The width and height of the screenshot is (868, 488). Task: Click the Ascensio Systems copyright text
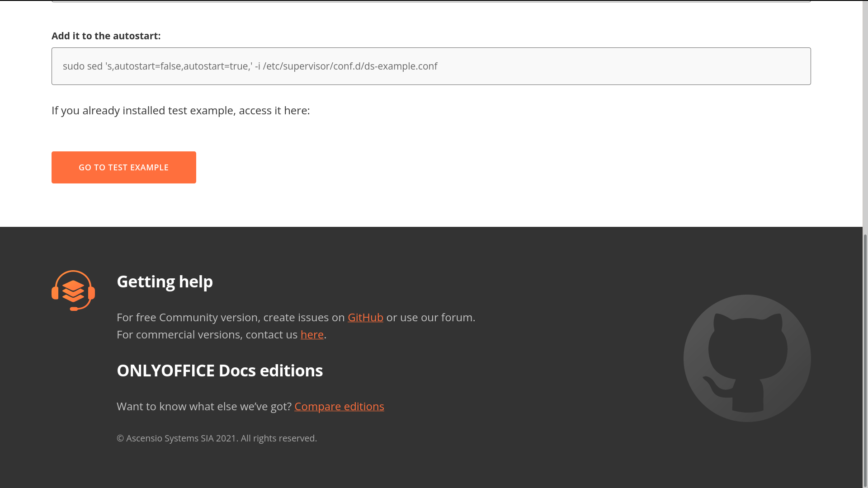217,438
